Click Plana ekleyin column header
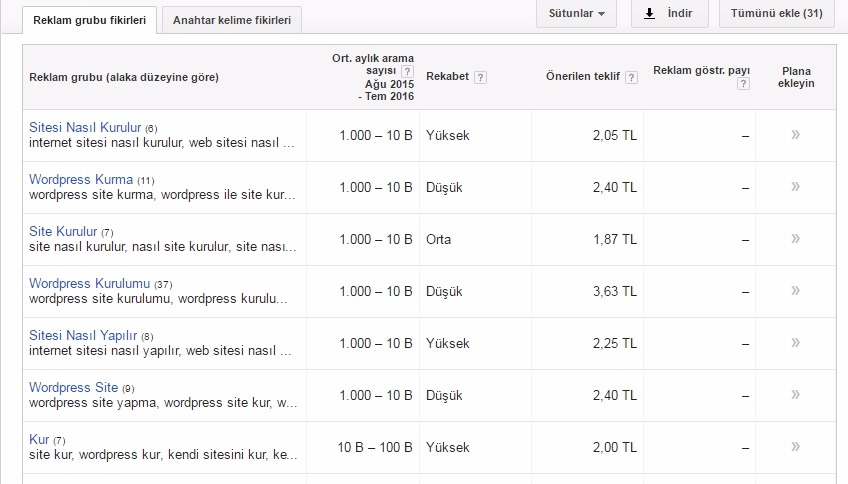Screen dimensions: 848x484 (796, 77)
